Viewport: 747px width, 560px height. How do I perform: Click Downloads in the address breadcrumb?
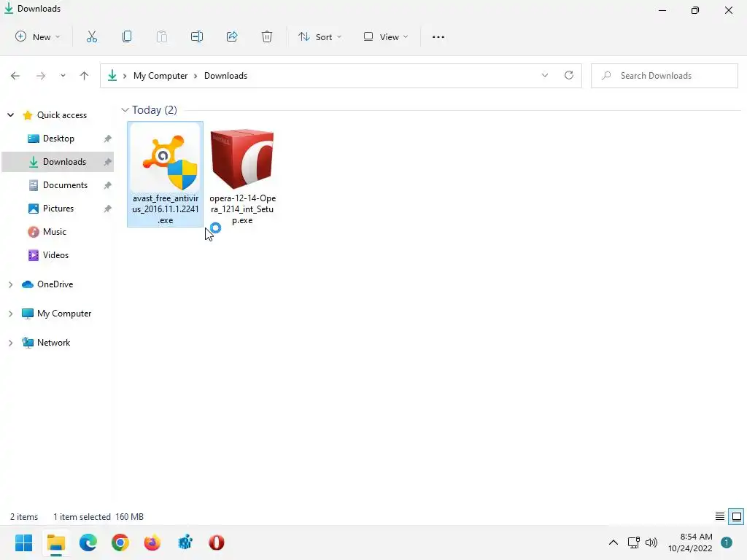click(x=226, y=76)
